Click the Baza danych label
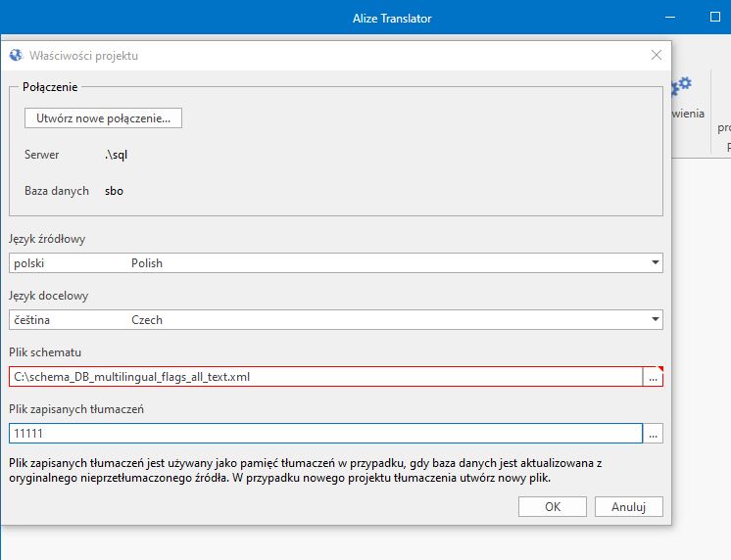Viewport: 731px width, 560px height. (x=57, y=191)
